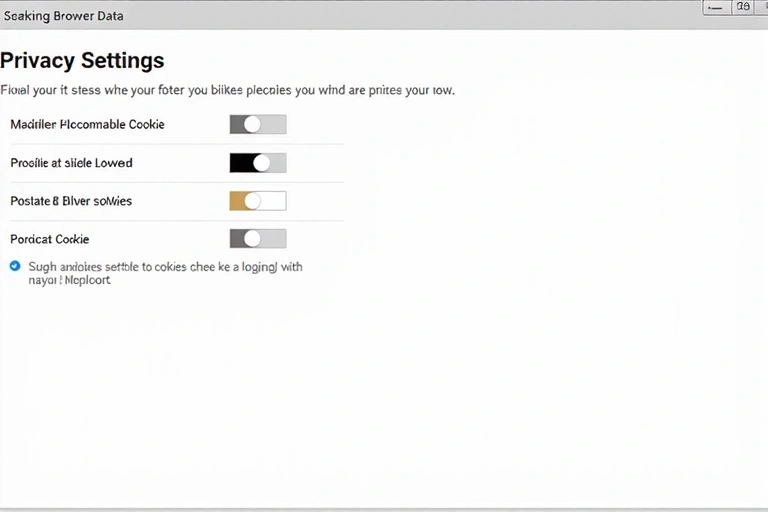Maximize the browser data window
The height and width of the screenshot is (512, 768).
click(x=742, y=7)
